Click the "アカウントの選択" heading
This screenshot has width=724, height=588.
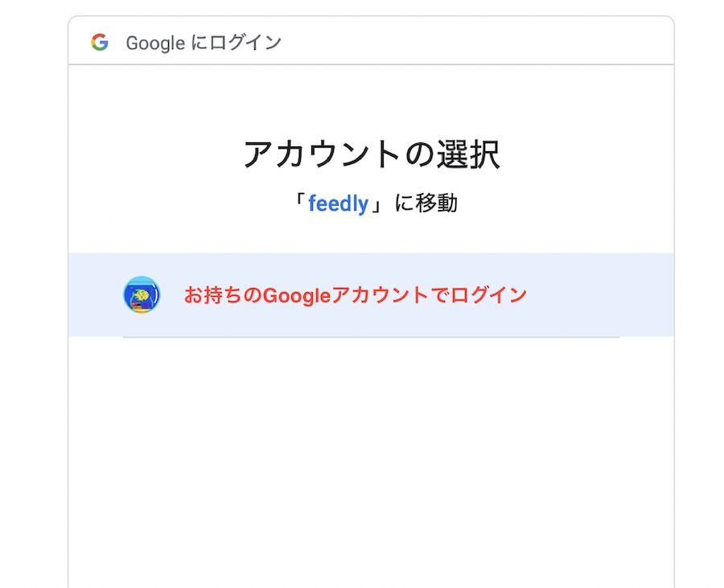[x=372, y=154]
